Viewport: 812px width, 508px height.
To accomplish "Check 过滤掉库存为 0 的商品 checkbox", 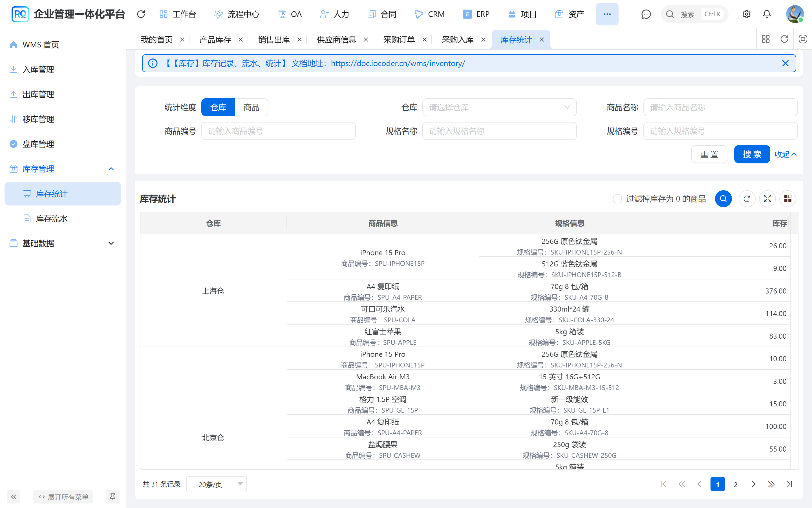I will [617, 199].
